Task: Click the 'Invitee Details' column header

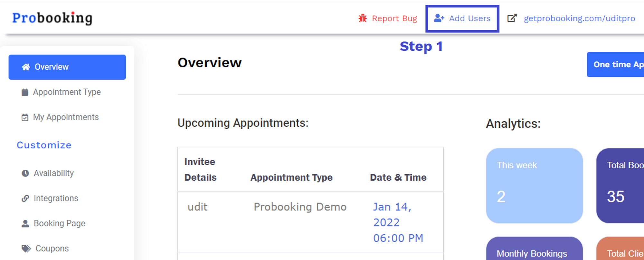Action: click(x=200, y=169)
